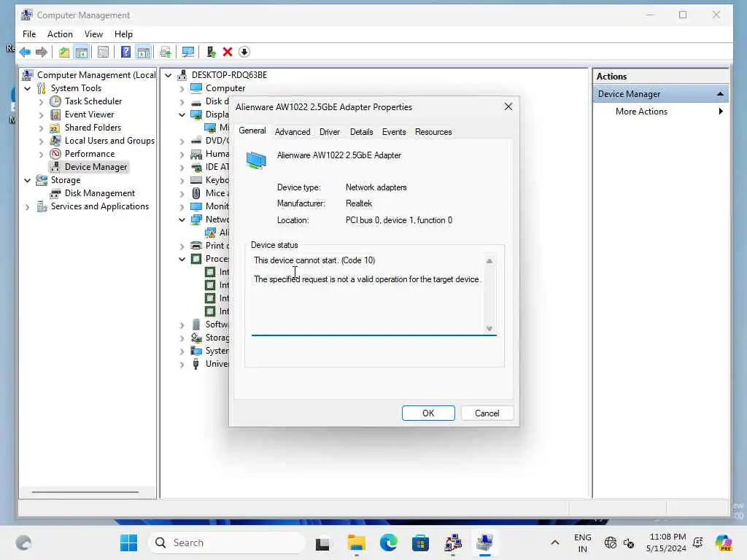Select Device Manager in the tree

tap(96, 167)
